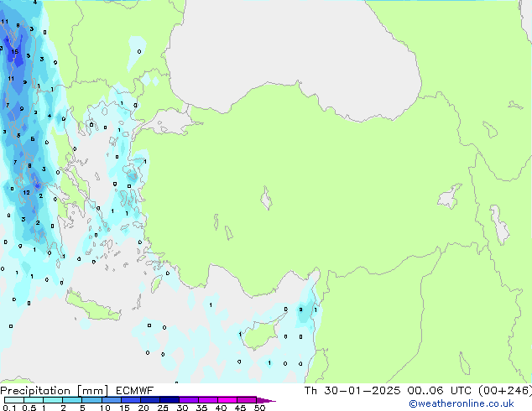Click the "Th 30-01-2025" date text
Image resolution: width=532 pixels, height=411 pixels.
pos(352,391)
